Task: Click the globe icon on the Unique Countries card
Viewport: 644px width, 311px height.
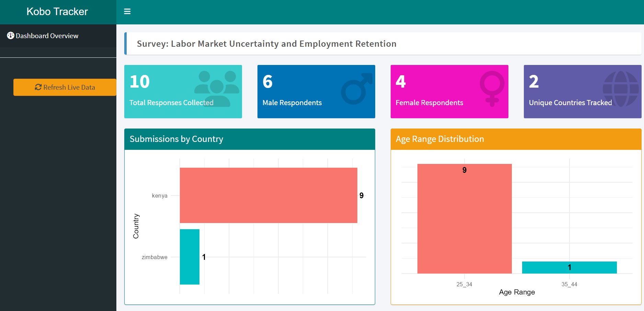Action: [x=621, y=89]
